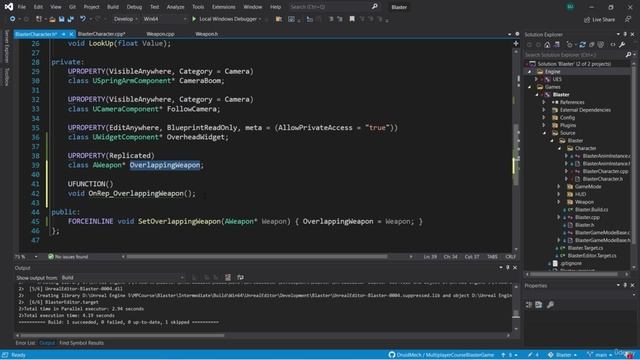Click the Collapse All icon in Solution Explorer
This screenshot has width=640, height=360.
(591, 44)
